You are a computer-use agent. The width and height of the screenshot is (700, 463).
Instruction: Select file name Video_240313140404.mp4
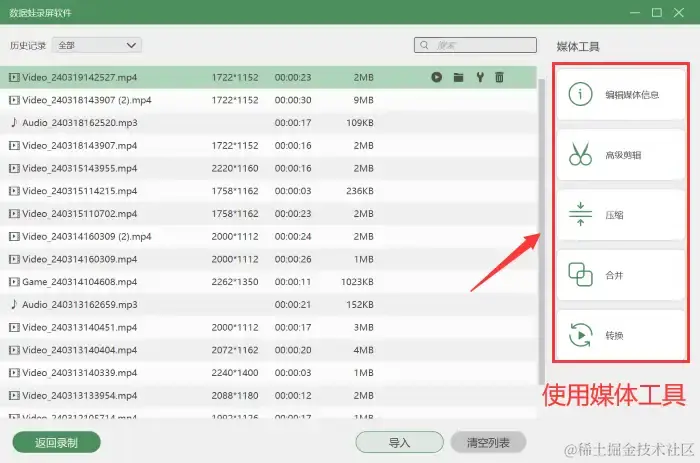[x=79, y=350]
